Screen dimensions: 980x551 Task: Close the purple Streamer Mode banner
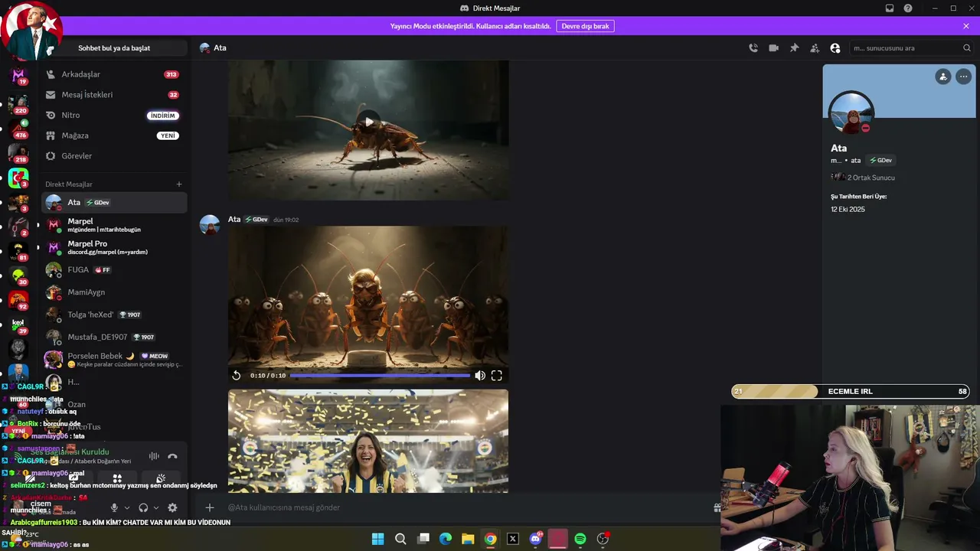pos(966,26)
